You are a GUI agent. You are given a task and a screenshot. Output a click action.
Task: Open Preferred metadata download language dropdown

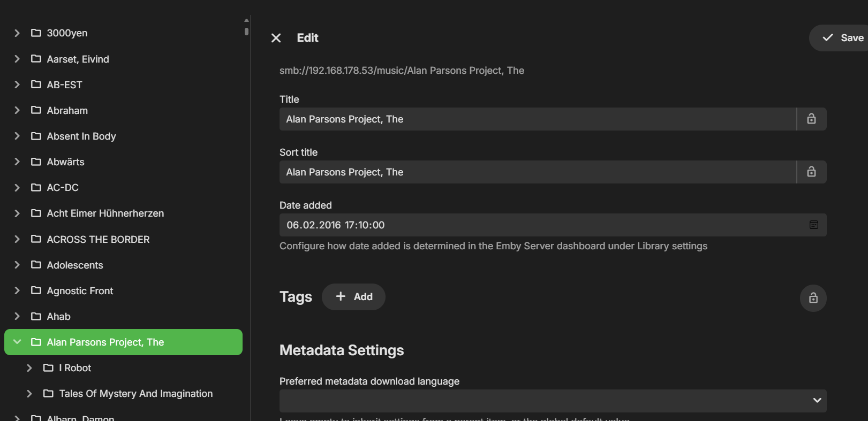(x=553, y=401)
